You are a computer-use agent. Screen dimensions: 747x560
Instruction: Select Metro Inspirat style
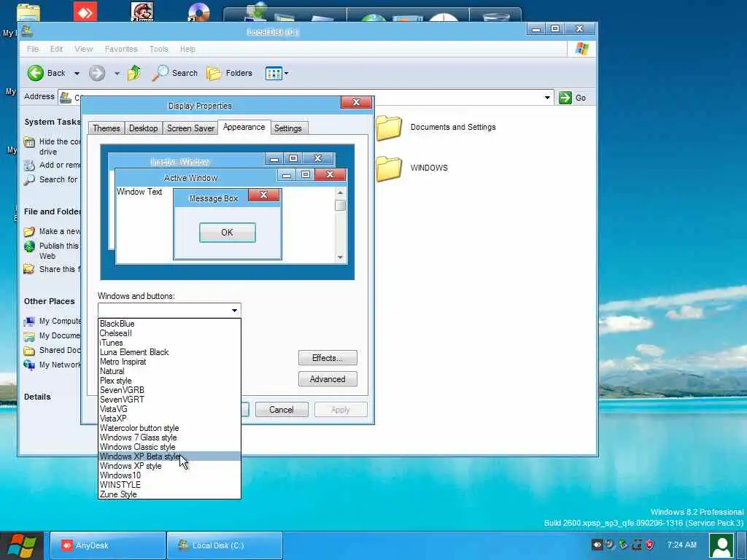point(169,362)
